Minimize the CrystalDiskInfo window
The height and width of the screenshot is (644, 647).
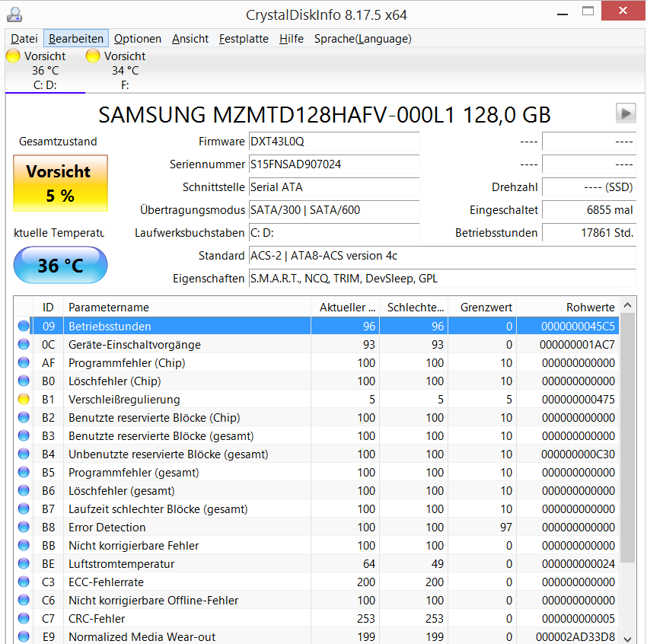coord(563,14)
